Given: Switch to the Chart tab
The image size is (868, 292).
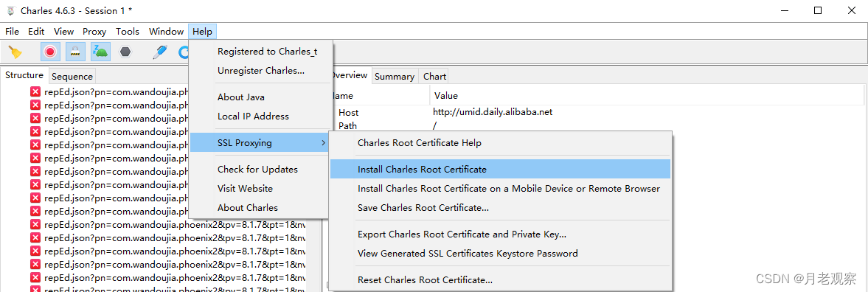Looking at the screenshot, I should [x=434, y=77].
